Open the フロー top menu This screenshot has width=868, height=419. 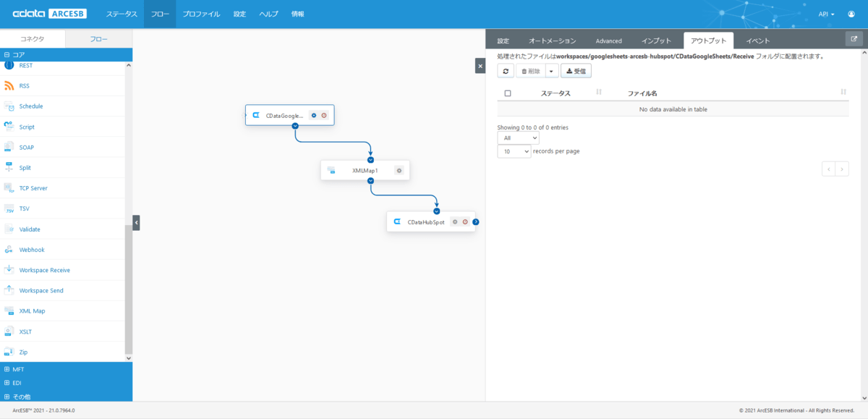click(160, 14)
